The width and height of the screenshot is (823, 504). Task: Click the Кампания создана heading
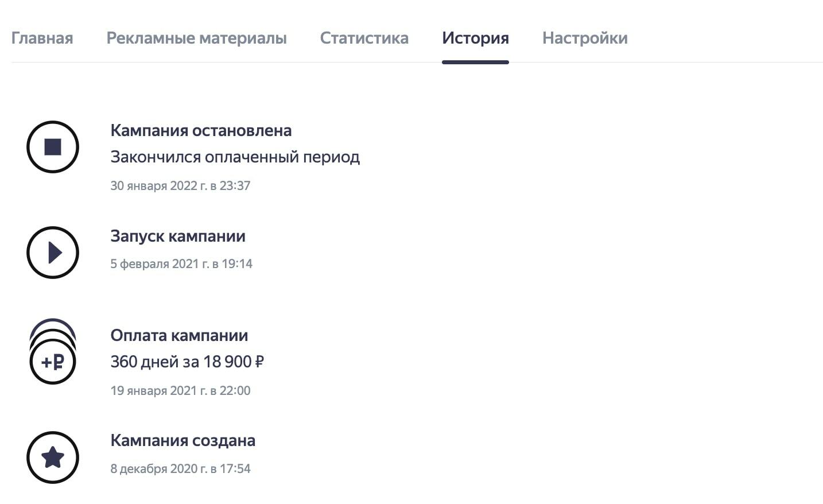[x=183, y=440]
